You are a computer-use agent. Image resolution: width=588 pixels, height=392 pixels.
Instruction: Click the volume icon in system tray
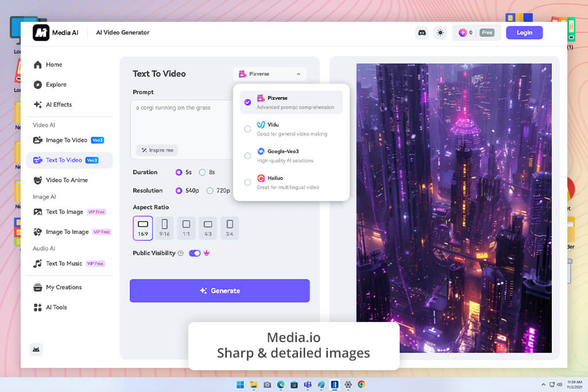point(559,385)
